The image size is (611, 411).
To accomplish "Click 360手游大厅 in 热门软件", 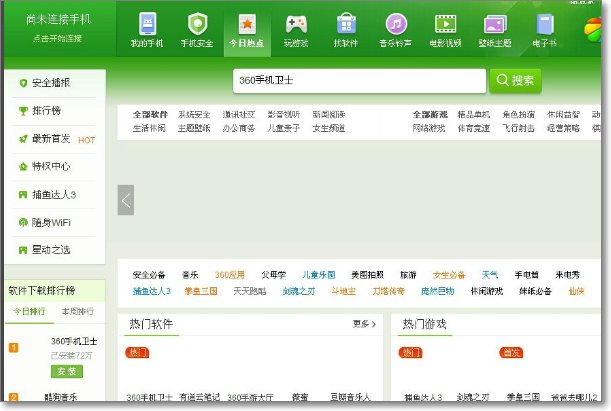I will (250, 397).
